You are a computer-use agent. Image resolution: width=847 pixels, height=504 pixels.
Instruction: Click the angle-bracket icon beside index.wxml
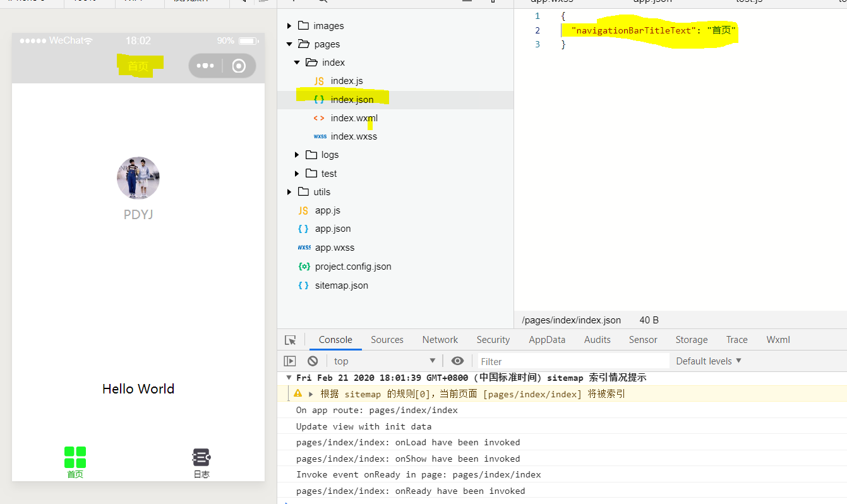pos(319,117)
